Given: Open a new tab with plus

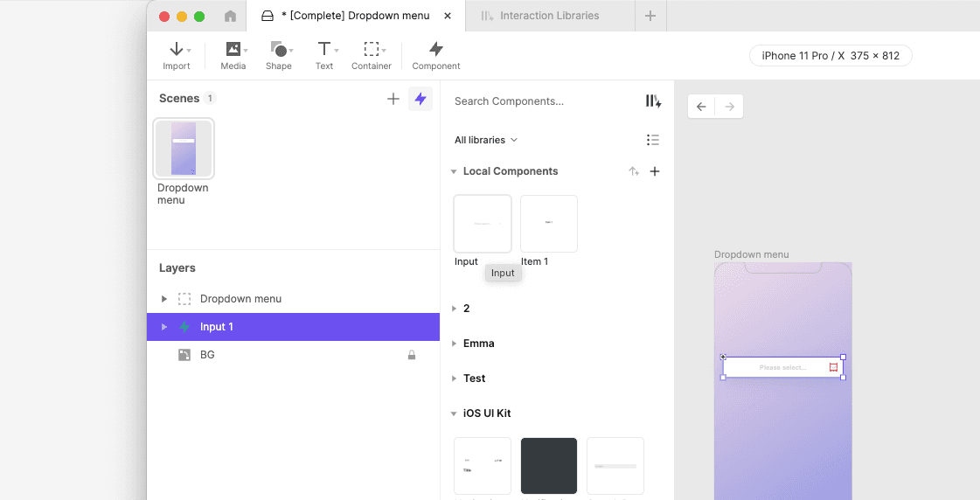Looking at the screenshot, I should click(650, 16).
